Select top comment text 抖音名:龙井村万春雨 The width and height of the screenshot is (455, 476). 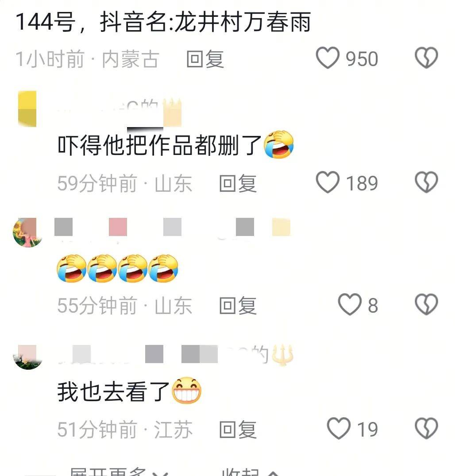point(205,22)
